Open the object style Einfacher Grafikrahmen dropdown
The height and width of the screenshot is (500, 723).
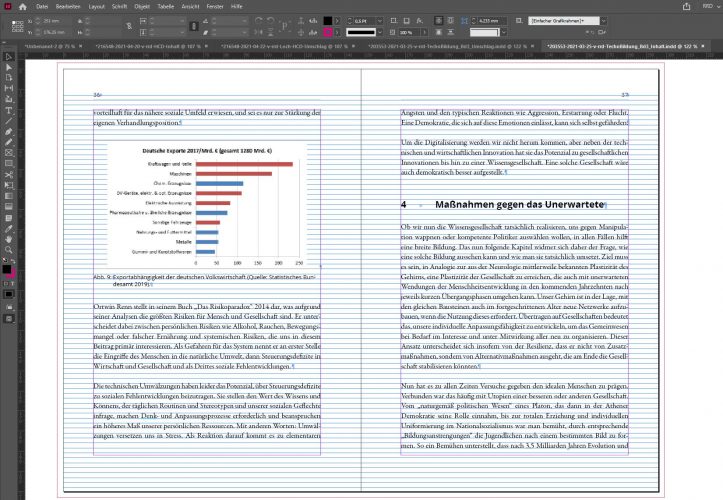[x=603, y=21]
